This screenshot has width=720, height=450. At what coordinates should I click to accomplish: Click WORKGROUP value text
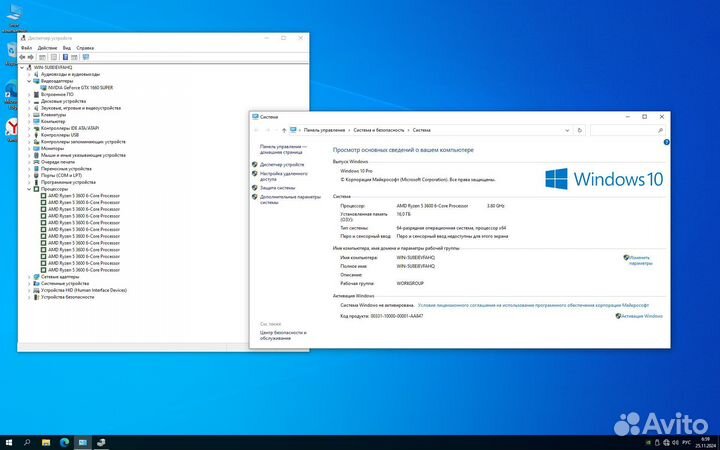point(410,283)
